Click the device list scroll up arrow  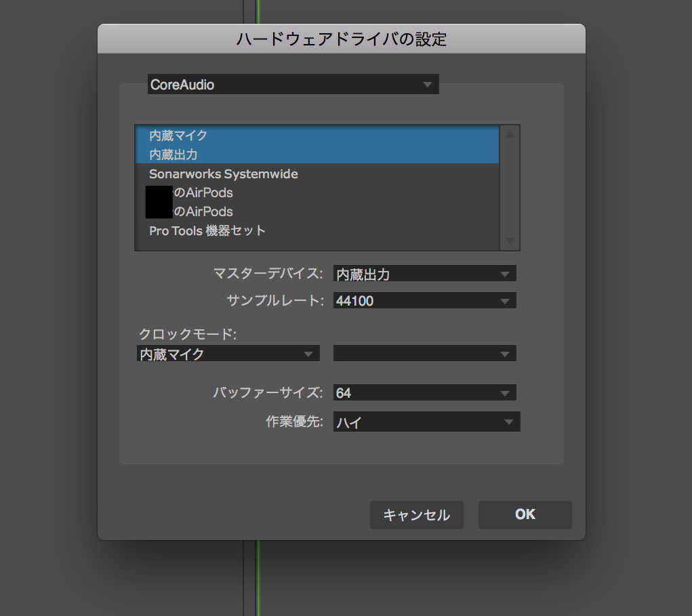point(510,134)
